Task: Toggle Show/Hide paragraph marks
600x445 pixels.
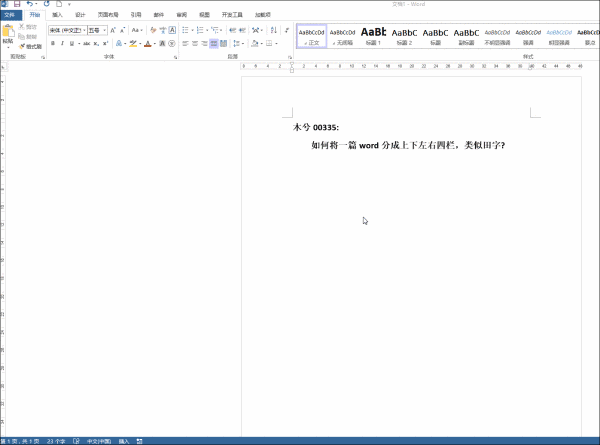Action: coord(287,30)
